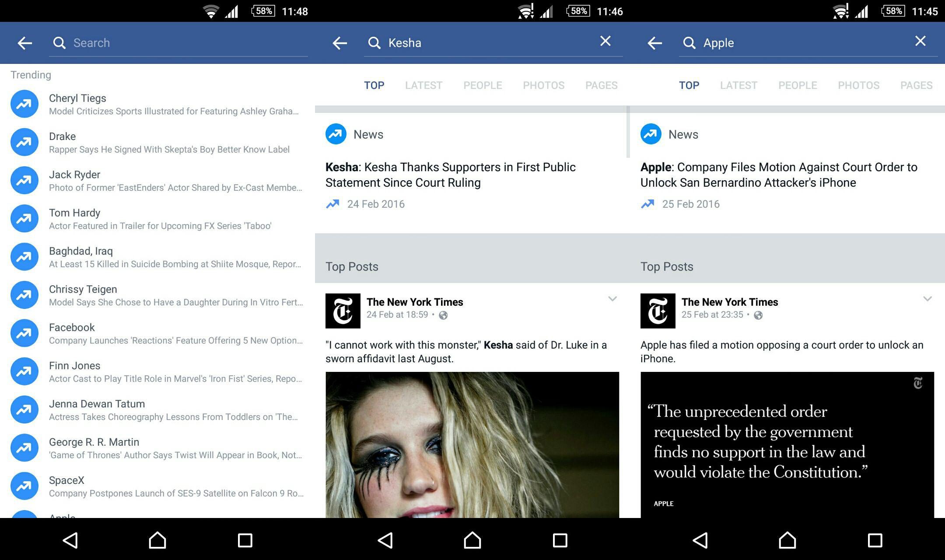Tap News trending icon in Apple results
Viewport: 945px width, 560px height.
[651, 134]
